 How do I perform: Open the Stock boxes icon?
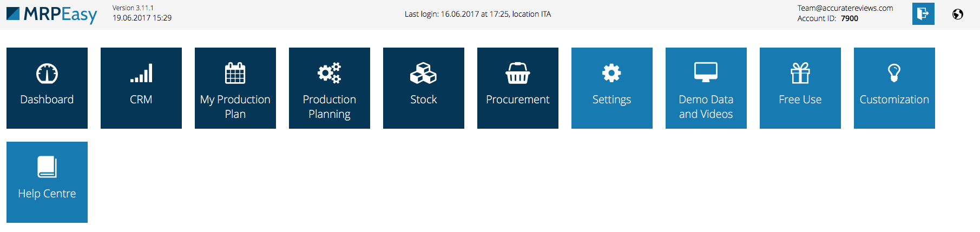coord(423,74)
